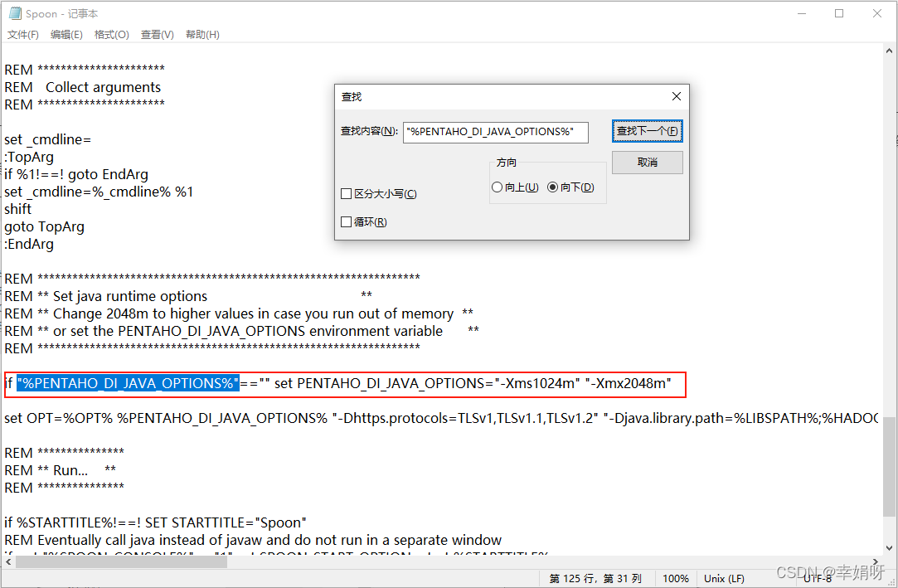This screenshot has width=898, height=588.
Task: Click the "-Xms1024m" text in the script
Action: tap(538, 383)
